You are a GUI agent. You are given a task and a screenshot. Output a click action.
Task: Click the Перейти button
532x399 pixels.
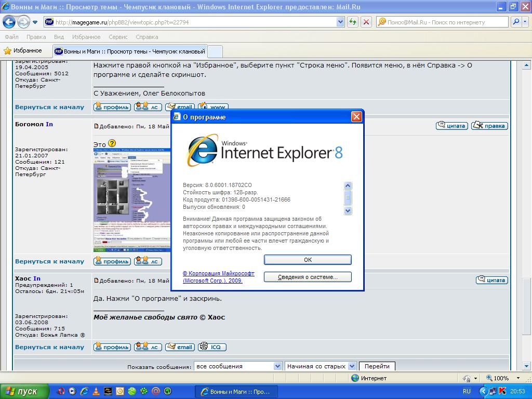coord(377,366)
